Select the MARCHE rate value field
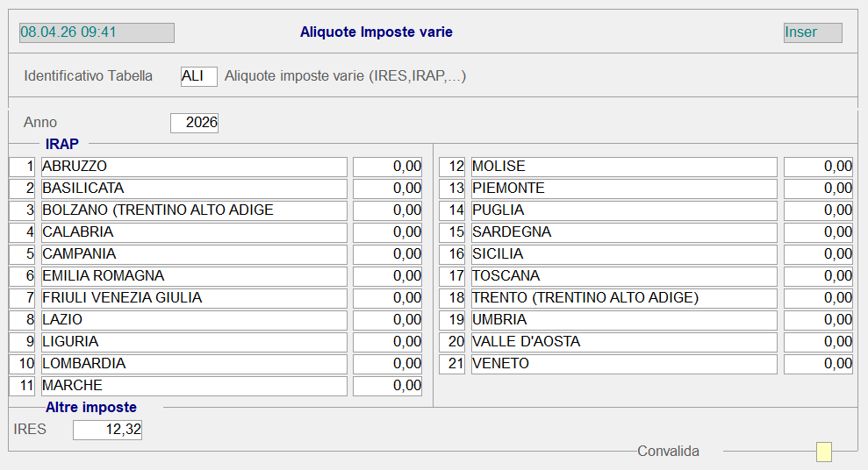Image resolution: width=868 pixels, height=470 pixels. tap(387, 386)
